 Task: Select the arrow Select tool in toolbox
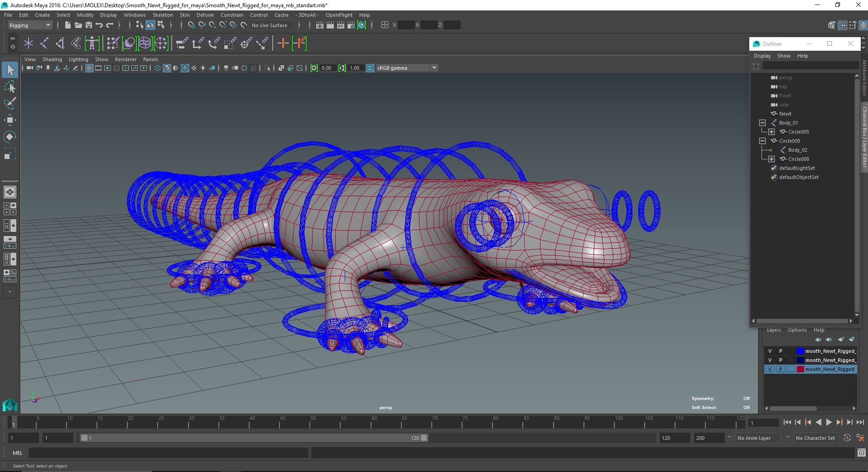10,70
